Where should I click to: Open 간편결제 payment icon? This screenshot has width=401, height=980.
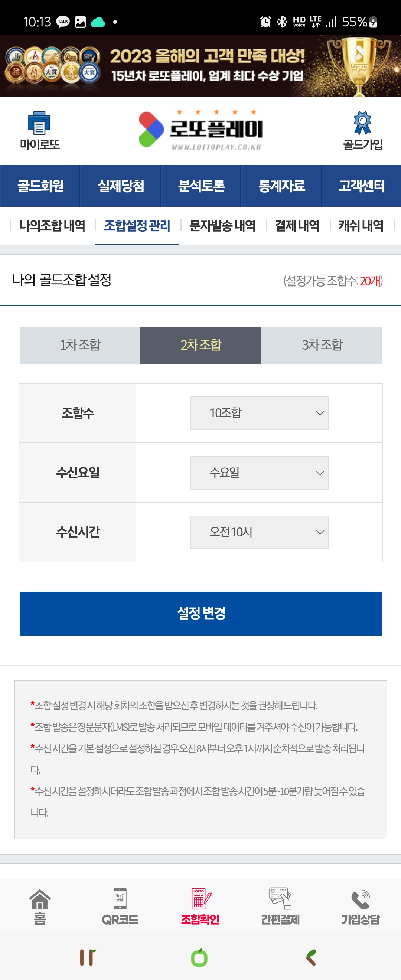(280, 899)
